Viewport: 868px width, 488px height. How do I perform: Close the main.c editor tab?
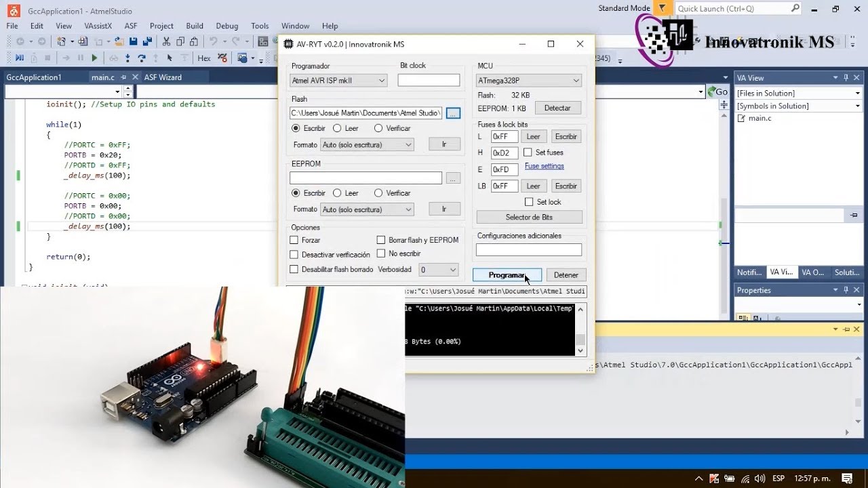tap(135, 77)
